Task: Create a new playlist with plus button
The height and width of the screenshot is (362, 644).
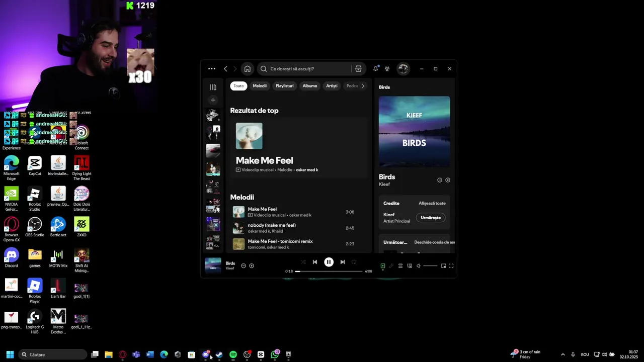Action: tap(213, 100)
